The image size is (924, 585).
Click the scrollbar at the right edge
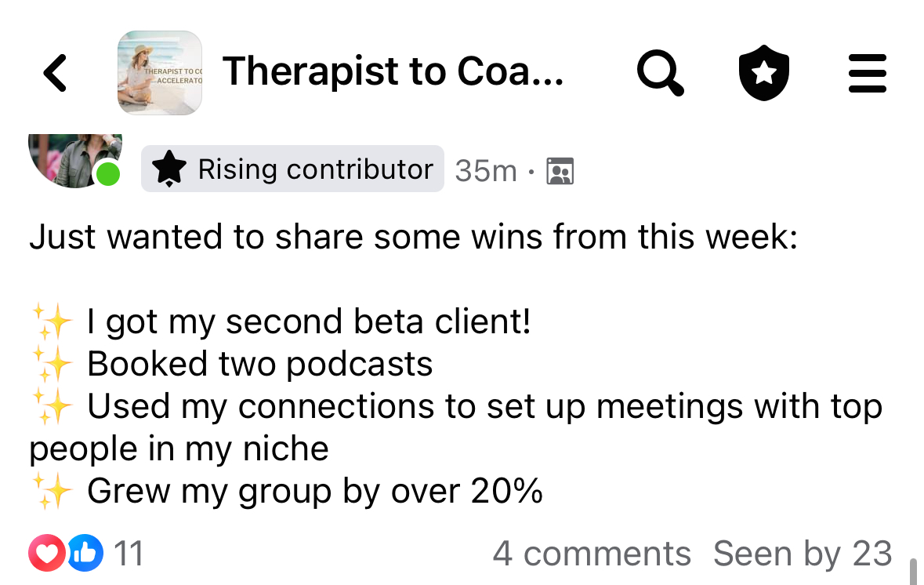click(x=913, y=571)
